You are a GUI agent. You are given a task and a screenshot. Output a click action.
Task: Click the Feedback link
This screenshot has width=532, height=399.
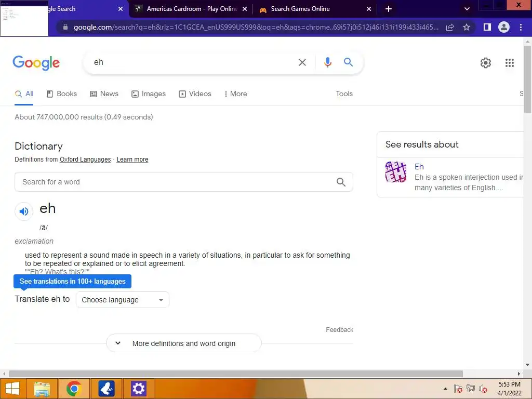tap(339, 330)
